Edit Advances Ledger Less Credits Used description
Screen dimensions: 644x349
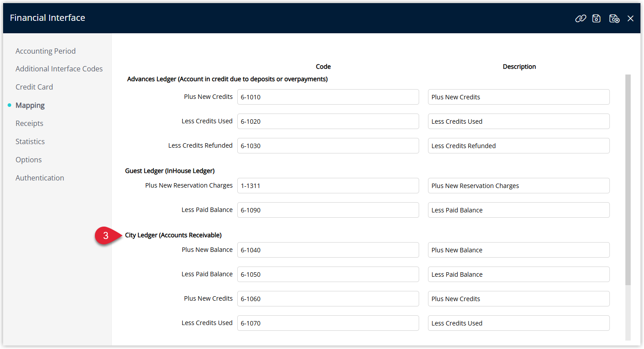tap(518, 122)
